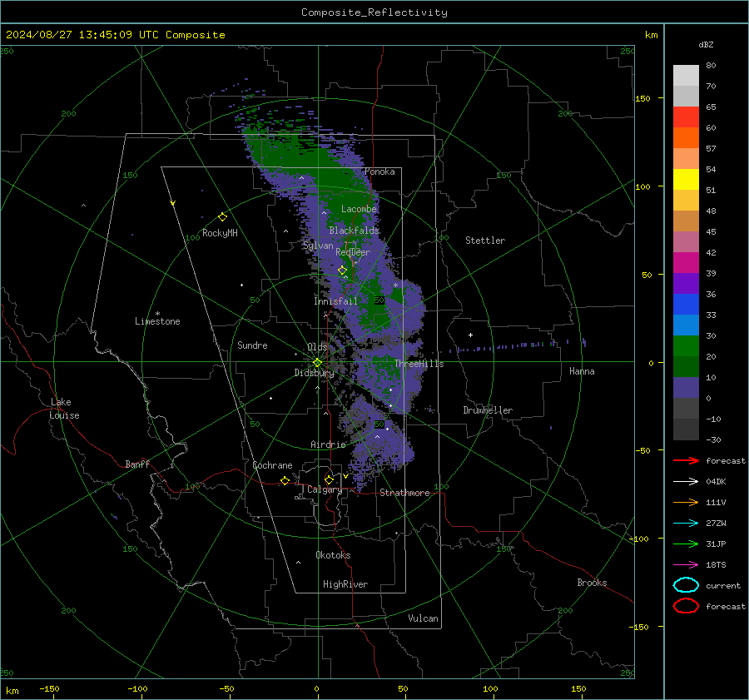This screenshot has width=749, height=700.
Task: Select the light gray 70-80 dBZ swatch
Action: coord(686,76)
